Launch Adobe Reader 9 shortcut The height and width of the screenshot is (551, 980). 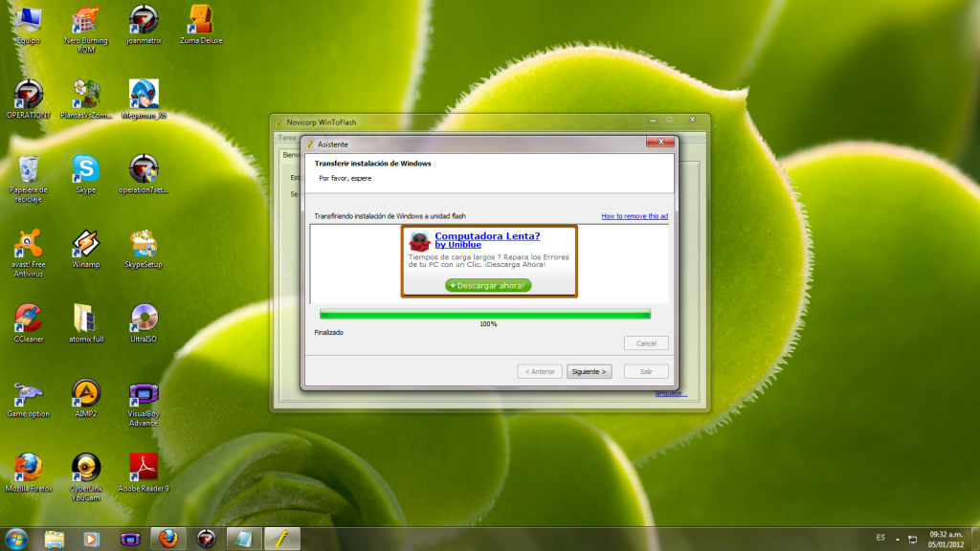(x=144, y=473)
